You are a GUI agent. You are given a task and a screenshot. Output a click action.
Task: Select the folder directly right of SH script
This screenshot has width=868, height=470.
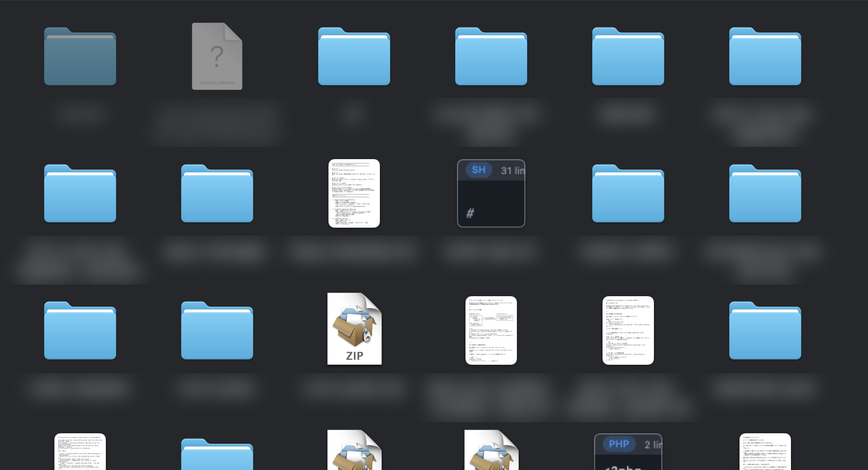click(628, 193)
